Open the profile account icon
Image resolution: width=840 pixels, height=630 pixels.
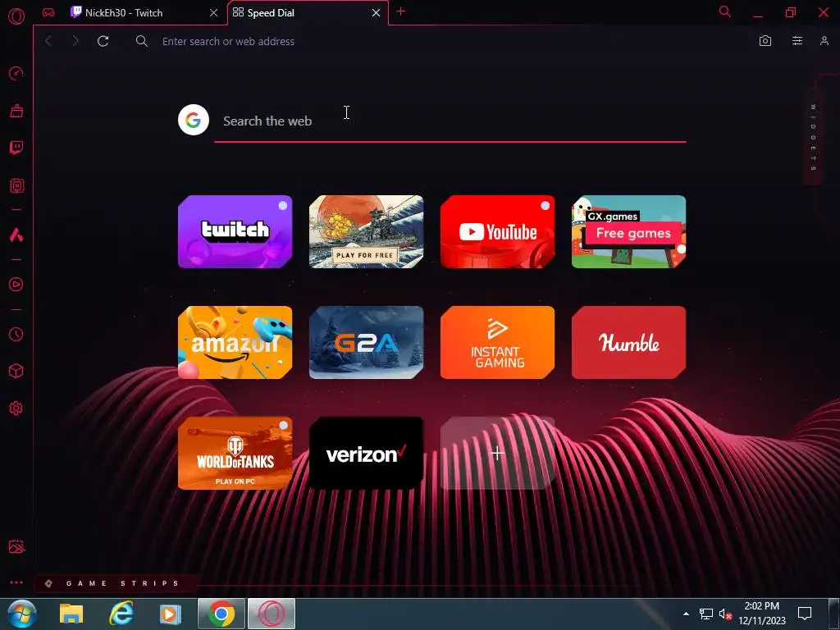tap(824, 41)
